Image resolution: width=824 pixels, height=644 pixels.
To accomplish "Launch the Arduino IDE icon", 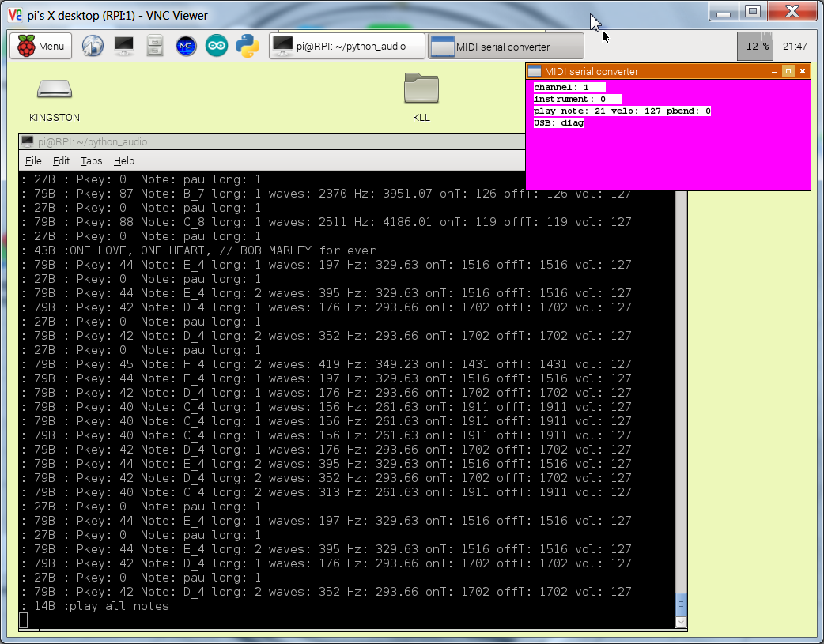I will tap(217, 46).
